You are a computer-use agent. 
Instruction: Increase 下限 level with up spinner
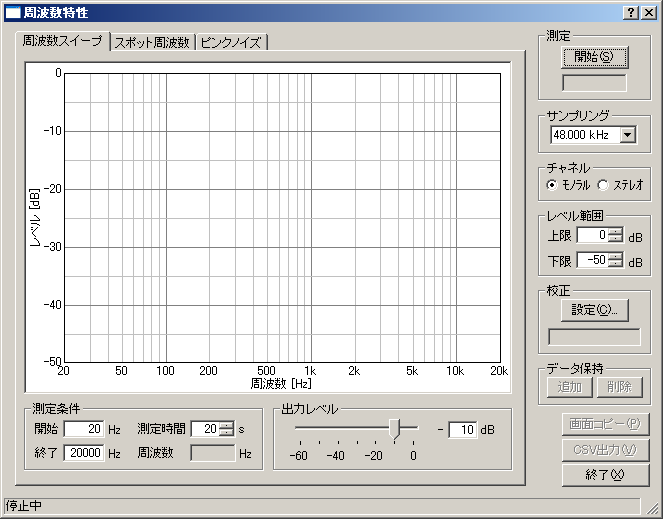tap(616, 256)
